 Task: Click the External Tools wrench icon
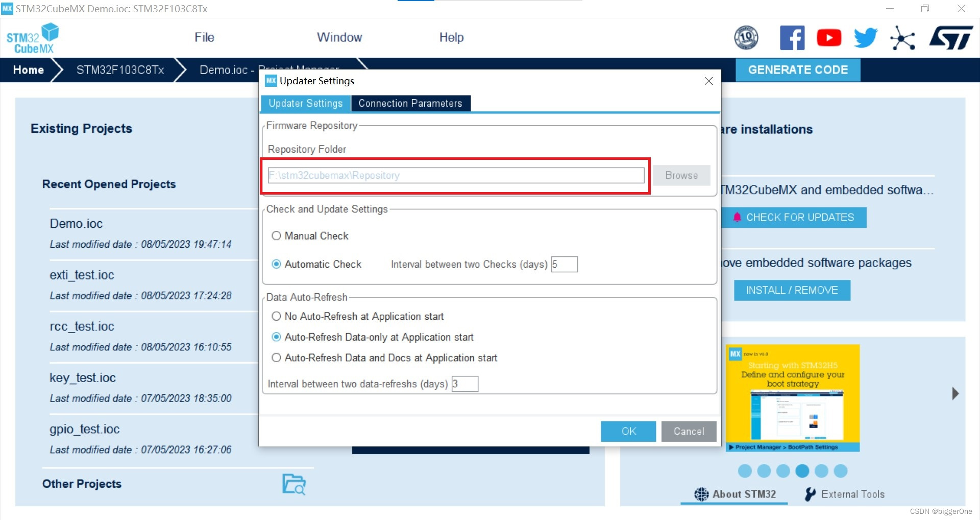pyautogui.click(x=810, y=494)
